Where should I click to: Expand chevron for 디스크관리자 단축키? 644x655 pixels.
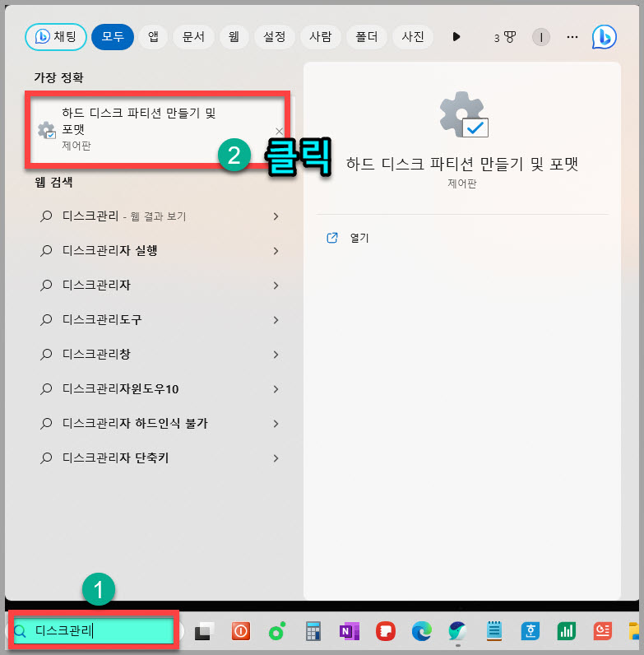tap(276, 458)
